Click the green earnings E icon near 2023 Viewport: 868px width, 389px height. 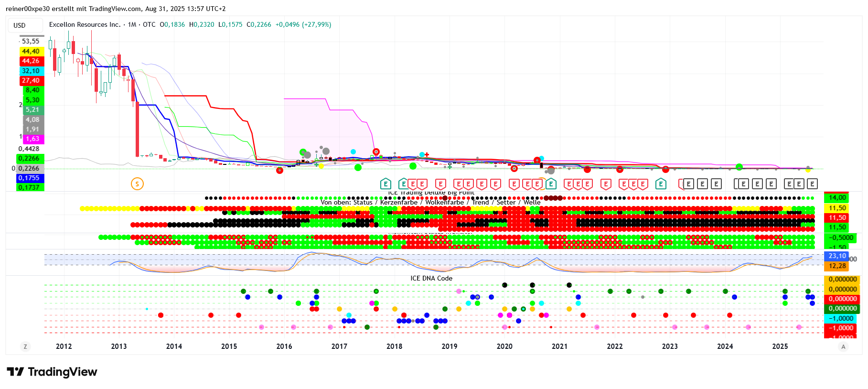click(x=661, y=184)
